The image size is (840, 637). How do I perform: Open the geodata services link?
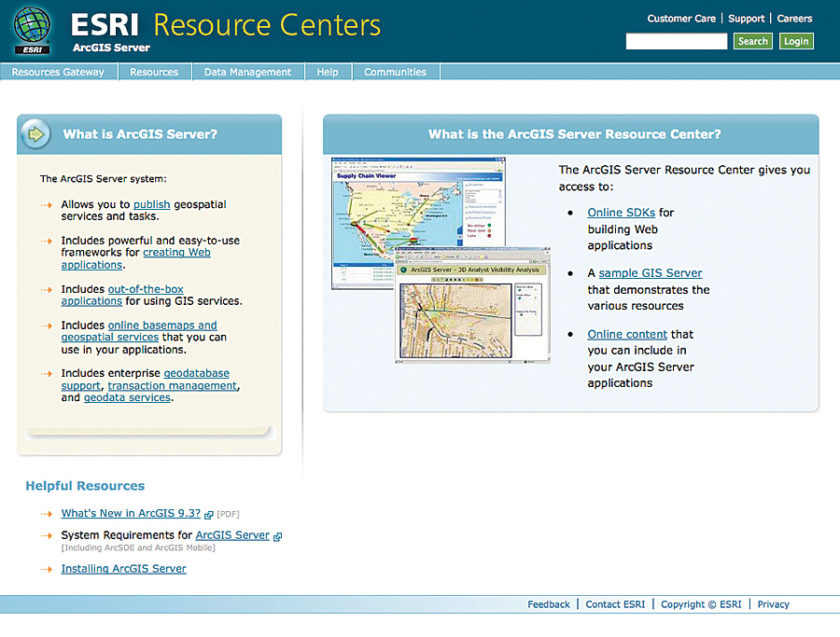127,397
